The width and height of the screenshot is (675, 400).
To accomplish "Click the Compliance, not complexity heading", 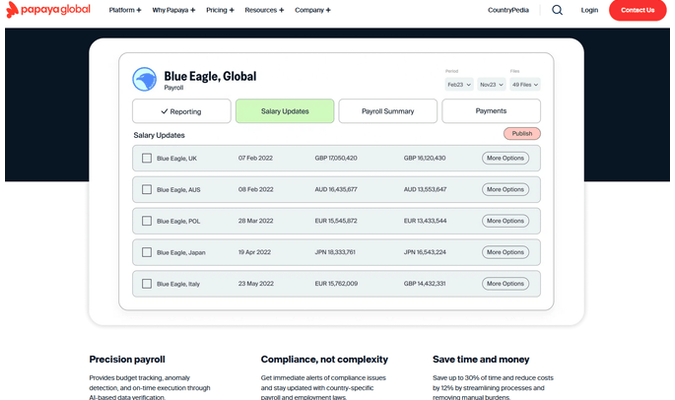I will coord(324,360).
